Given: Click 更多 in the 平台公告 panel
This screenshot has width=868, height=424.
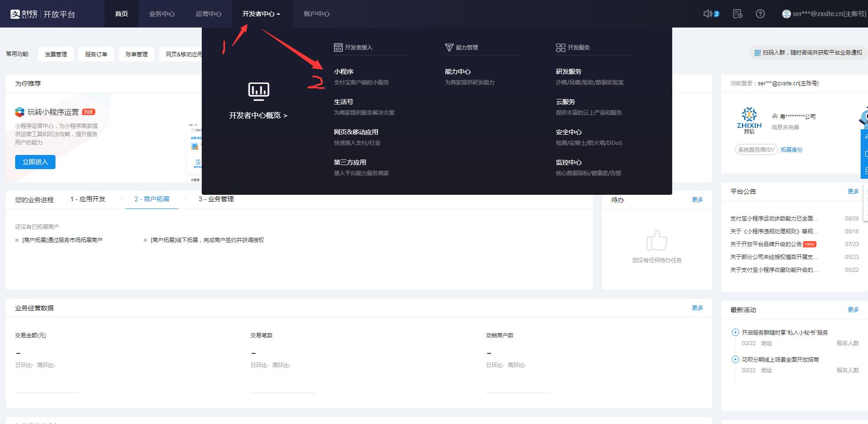Looking at the screenshot, I should pyautogui.click(x=853, y=191).
